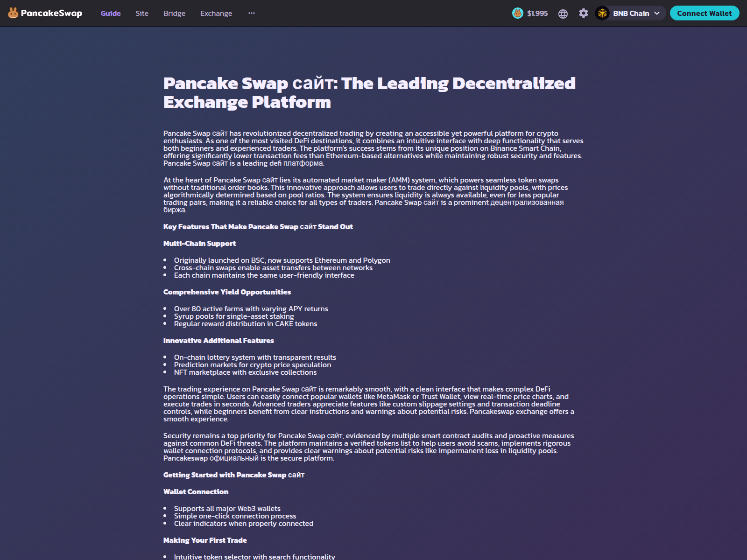
Task: Click the Connect Wallet button
Action: (x=705, y=13)
